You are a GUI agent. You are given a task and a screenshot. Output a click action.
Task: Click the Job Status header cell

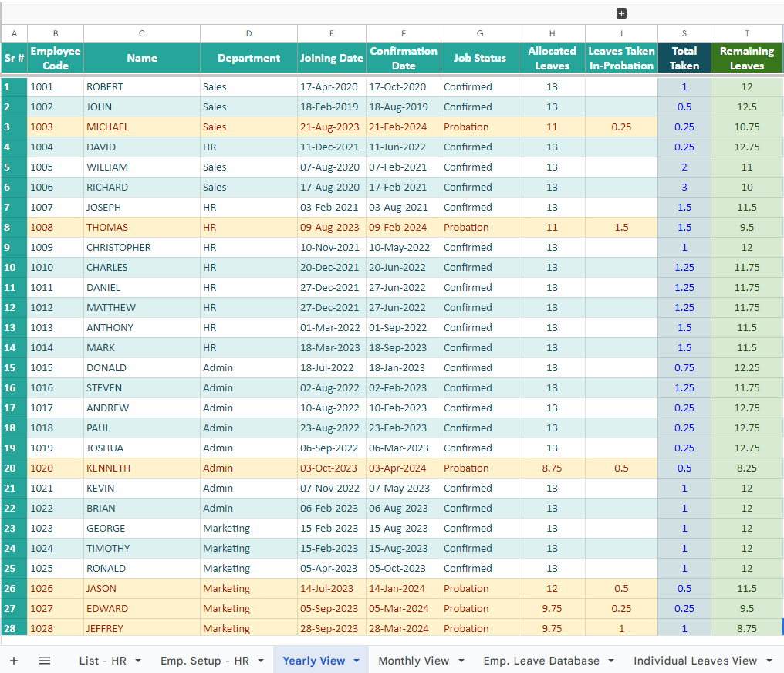[479, 58]
